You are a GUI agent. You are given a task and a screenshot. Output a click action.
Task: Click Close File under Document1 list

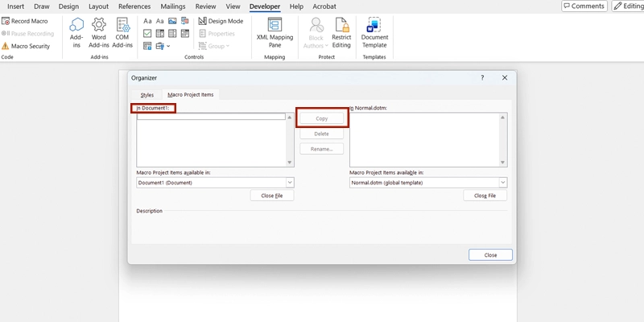point(271,196)
